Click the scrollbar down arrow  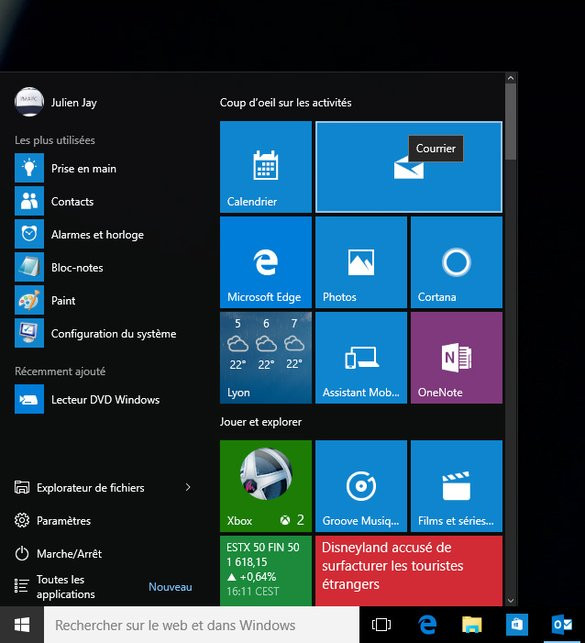tap(510, 600)
